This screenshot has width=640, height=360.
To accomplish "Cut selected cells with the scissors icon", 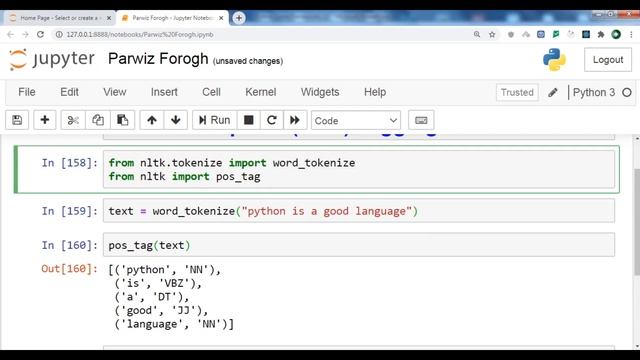I will [x=73, y=120].
